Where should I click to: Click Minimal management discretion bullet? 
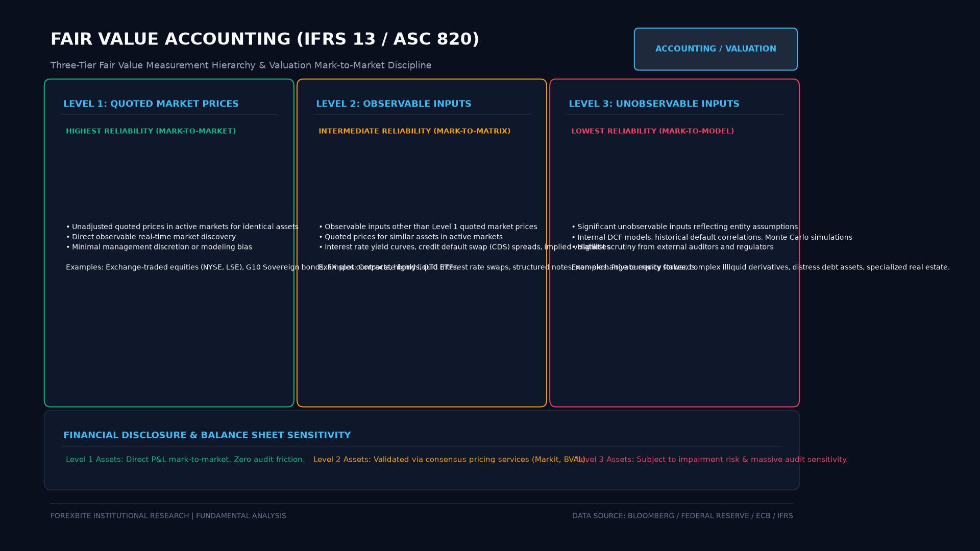pos(159,247)
